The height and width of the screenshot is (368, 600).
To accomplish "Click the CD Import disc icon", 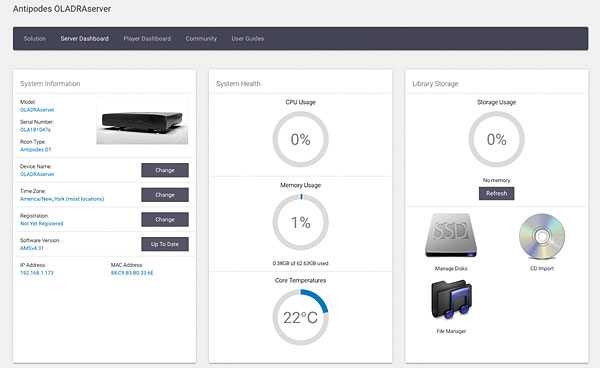I will point(542,236).
